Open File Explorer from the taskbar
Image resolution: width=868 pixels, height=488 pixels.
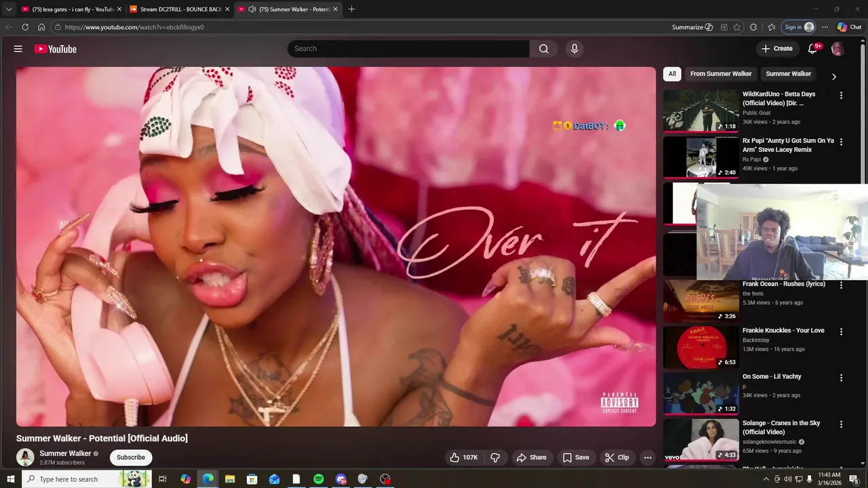[x=230, y=479]
